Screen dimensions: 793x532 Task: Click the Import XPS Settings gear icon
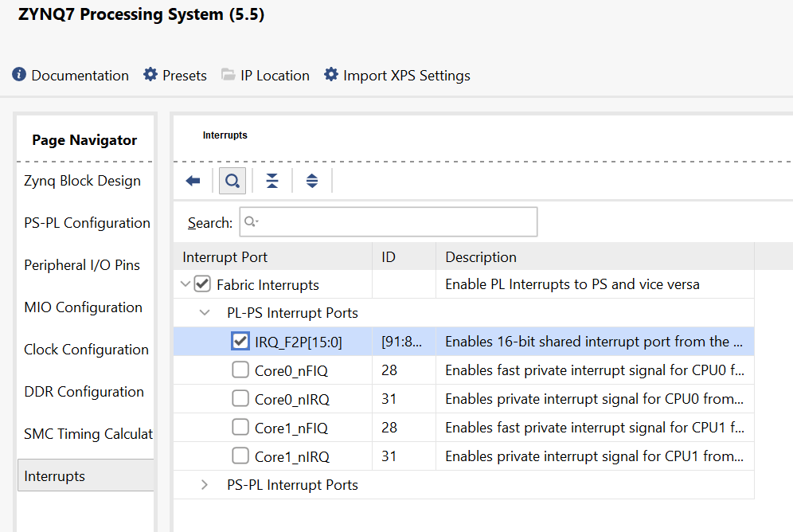330,74
